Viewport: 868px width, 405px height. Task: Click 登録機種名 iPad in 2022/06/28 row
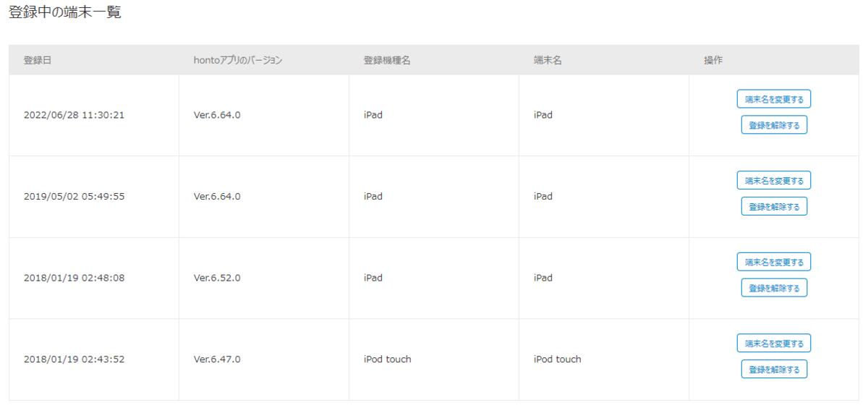[373, 115]
